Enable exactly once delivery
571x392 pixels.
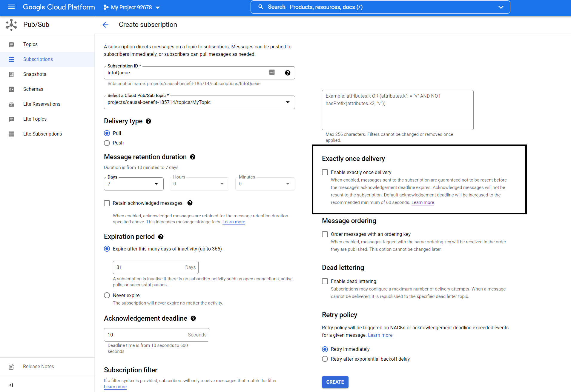click(x=325, y=172)
